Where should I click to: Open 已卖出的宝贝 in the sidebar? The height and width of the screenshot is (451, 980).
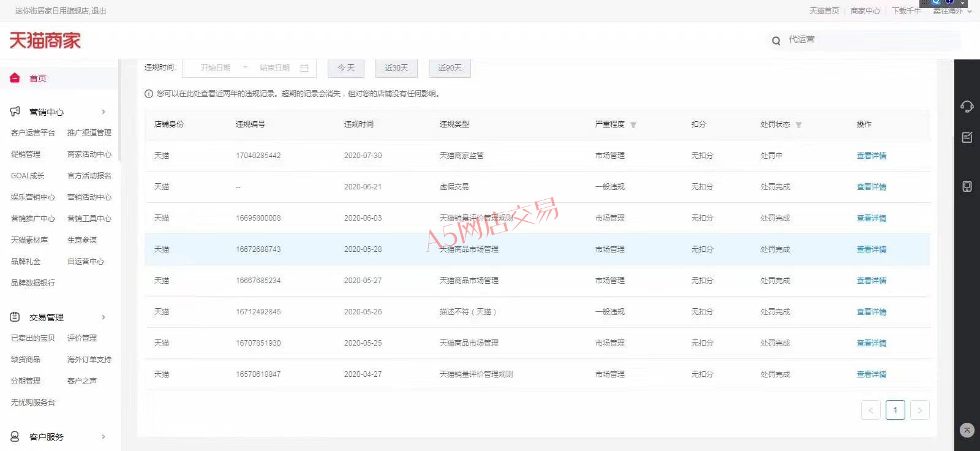tap(33, 338)
